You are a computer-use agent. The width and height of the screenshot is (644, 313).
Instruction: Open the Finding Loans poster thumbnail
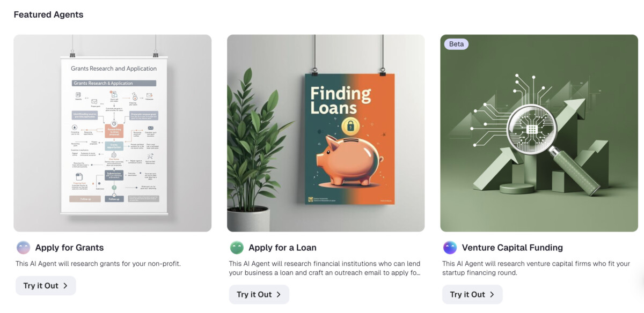tap(326, 133)
